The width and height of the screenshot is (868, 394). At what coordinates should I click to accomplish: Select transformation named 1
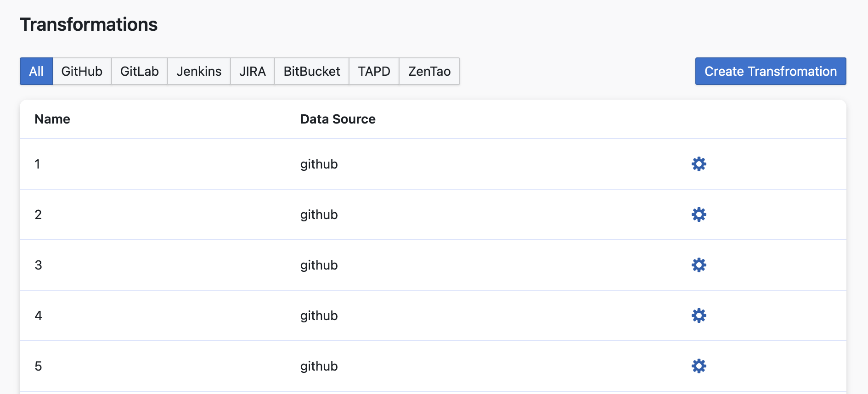pyautogui.click(x=37, y=164)
